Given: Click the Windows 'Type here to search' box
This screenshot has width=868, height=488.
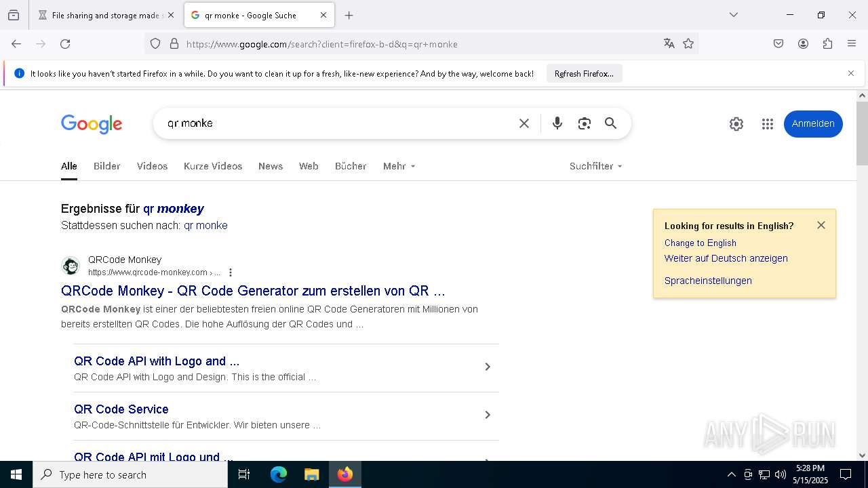Looking at the screenshot, I should 130,474.
